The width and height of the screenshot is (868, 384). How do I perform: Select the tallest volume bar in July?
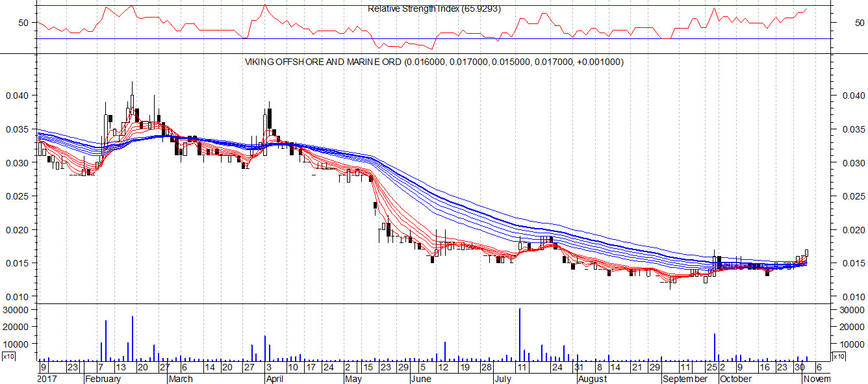click(520, 334)
